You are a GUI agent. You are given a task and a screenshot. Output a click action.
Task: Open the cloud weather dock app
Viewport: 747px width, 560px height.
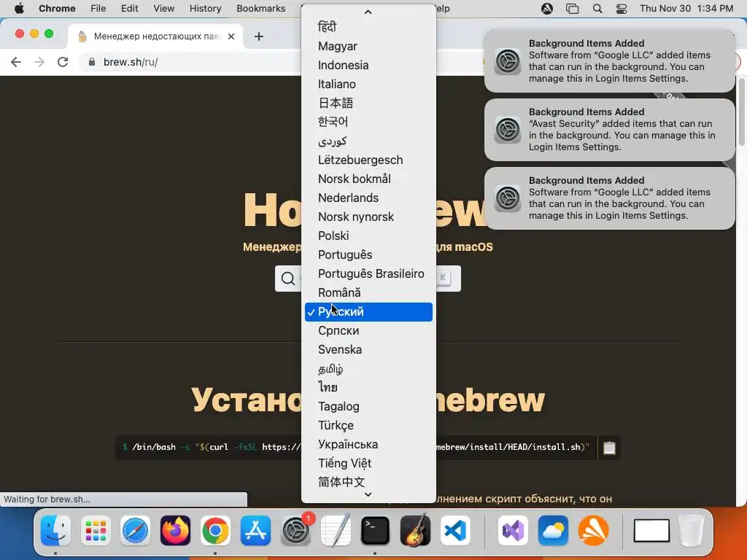click(x=553, y=530)
